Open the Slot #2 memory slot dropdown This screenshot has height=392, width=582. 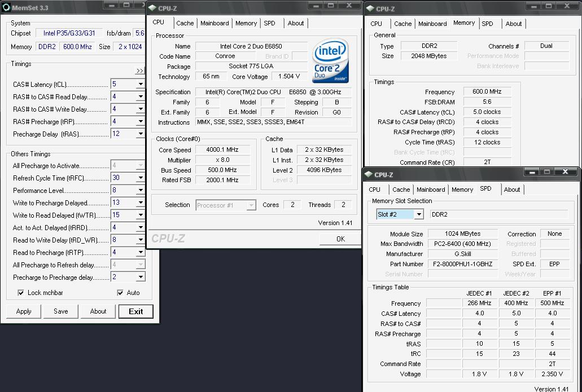pos(418,214)
